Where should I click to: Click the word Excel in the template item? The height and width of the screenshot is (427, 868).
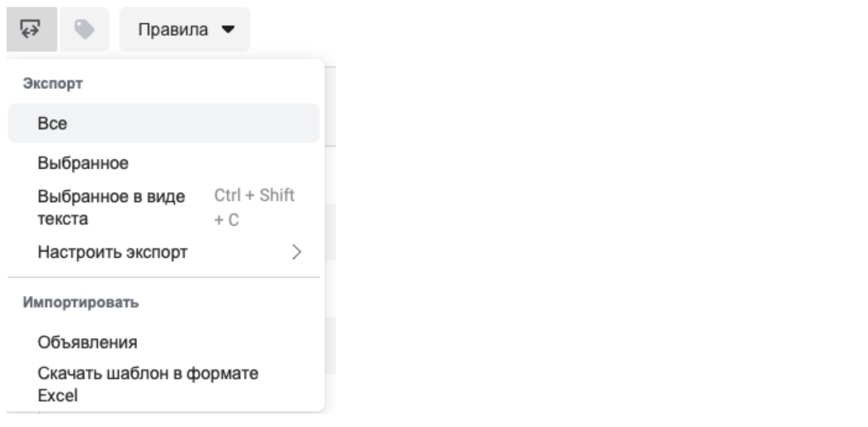[58, 396]
